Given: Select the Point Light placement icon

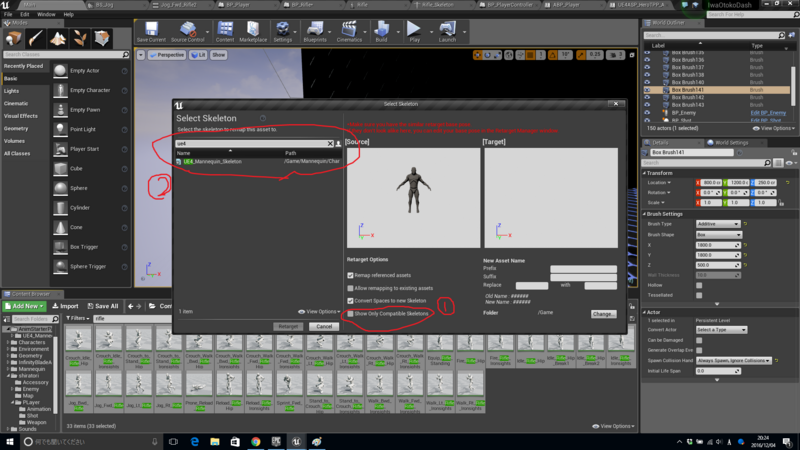Looking at the screenshot, I should 60,129.
